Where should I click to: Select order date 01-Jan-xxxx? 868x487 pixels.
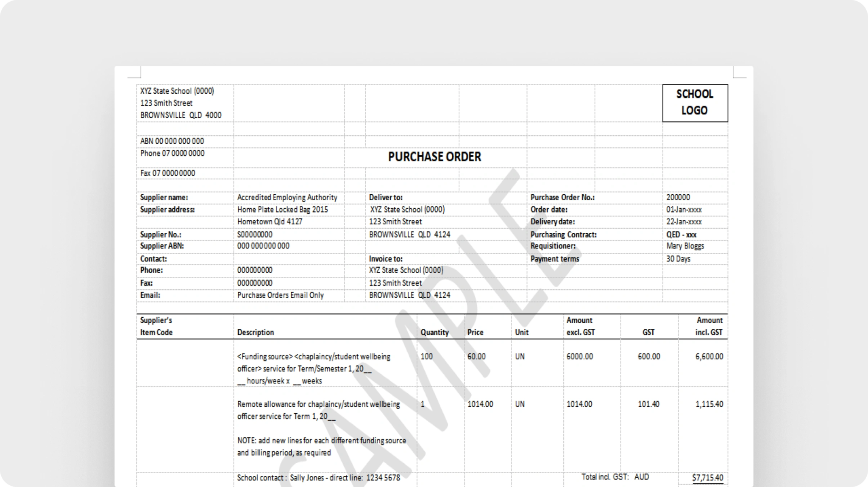tap(684, 210)
